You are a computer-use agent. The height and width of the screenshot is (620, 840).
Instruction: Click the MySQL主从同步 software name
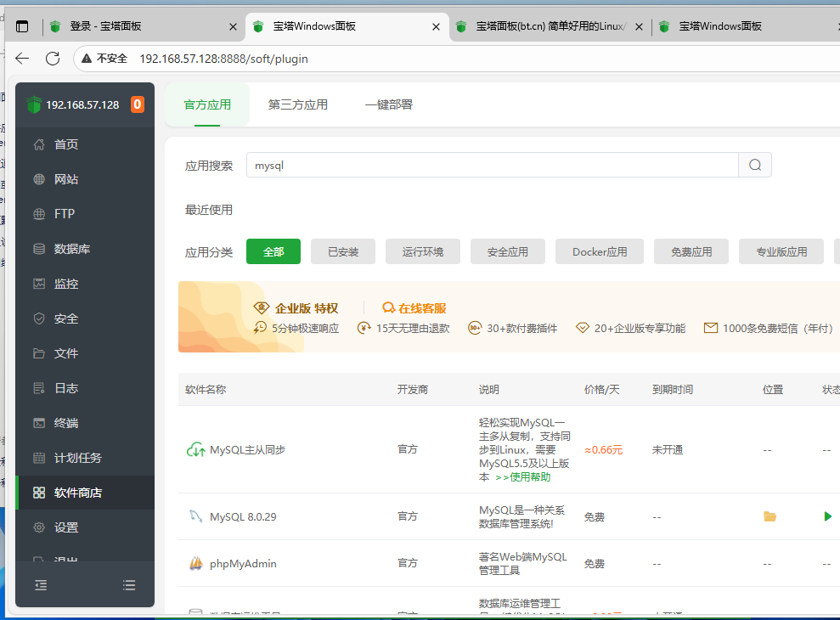(247, 449)
